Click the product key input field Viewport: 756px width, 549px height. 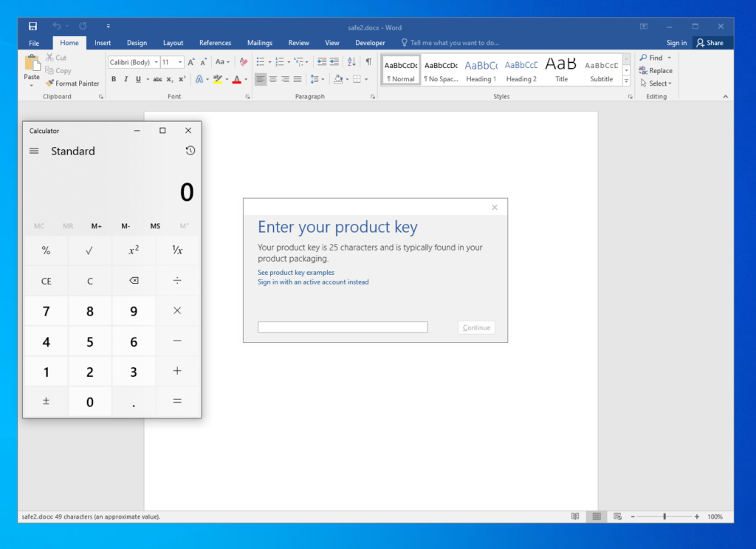coord(343,327)
